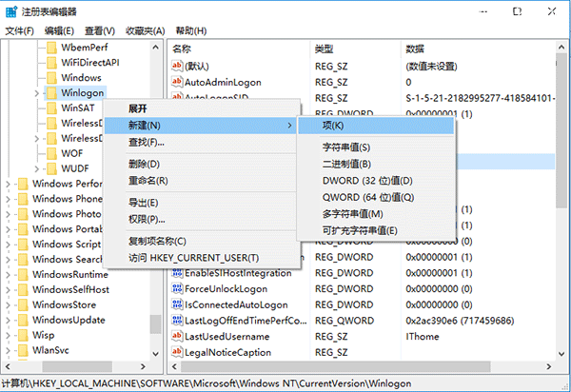Click the WiFiDirectAPI folder icon
Viewport: 571px width, 392px height.
click(51, 63)
